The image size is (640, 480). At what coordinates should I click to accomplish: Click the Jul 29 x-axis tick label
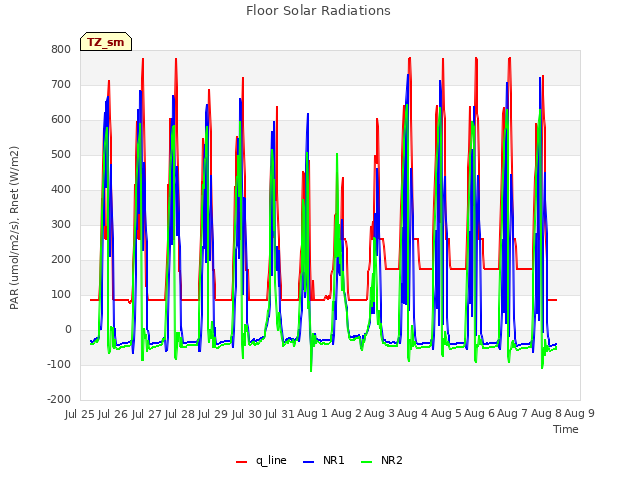(x=212, y=414)
